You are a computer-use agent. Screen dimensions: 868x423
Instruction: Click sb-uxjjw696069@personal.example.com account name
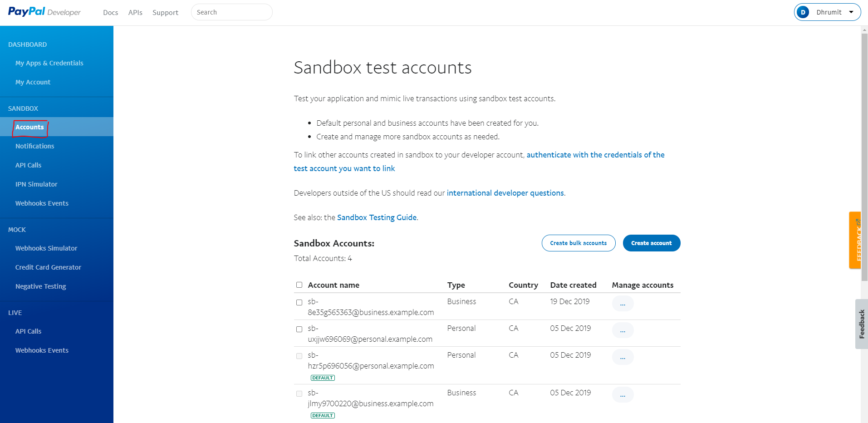coord(370,334)
